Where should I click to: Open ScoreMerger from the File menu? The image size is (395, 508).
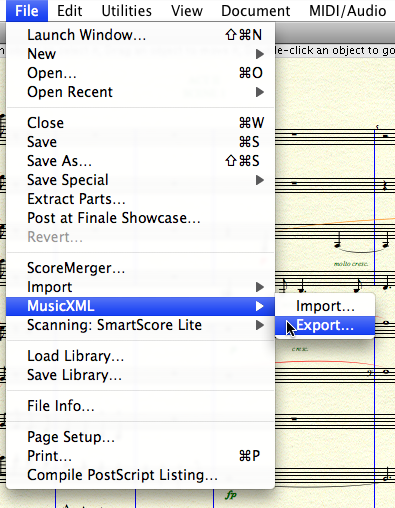tap(140, 268)
